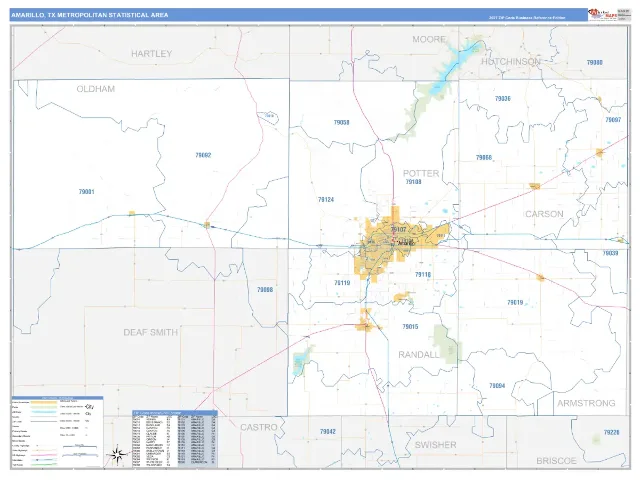The height and width of the screenshot is (480, 640).
Task: Click the HUTCHINSON county label
Action: pos(511,62)
